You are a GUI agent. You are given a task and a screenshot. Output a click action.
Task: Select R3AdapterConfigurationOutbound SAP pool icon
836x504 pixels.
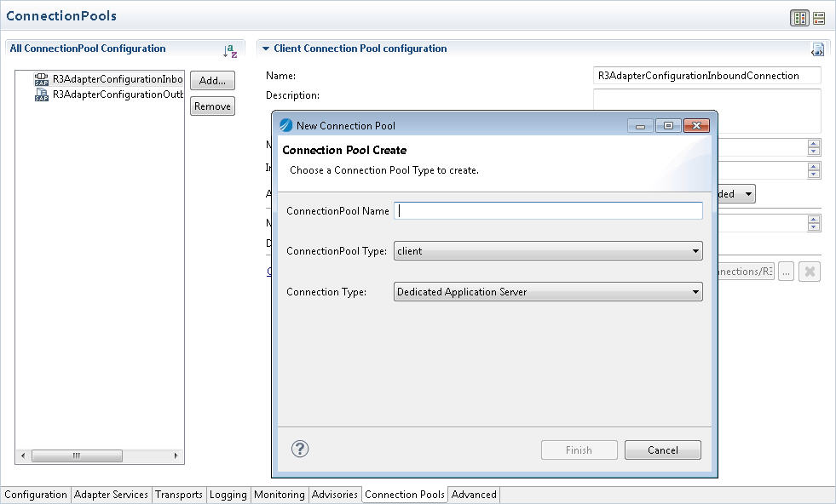(42, 94)
